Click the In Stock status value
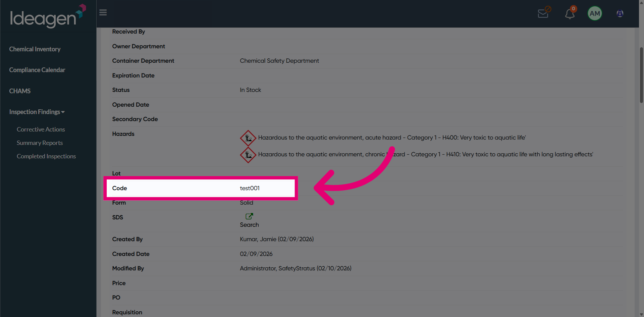Screen dimensions: 644x317 tap(250, 90)
